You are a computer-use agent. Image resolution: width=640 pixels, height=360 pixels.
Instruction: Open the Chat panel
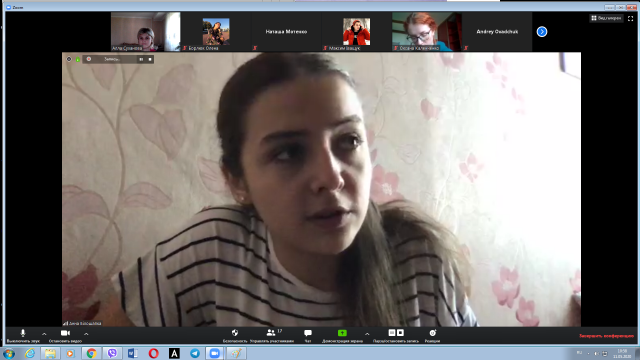pyautogui.click(x=308, y=336)
